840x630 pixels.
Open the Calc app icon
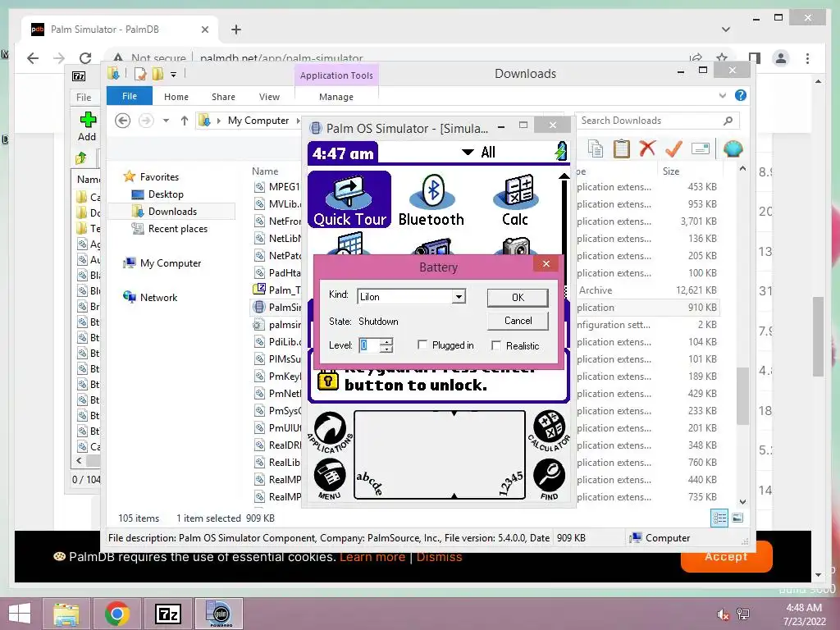[x=515, y=199]
